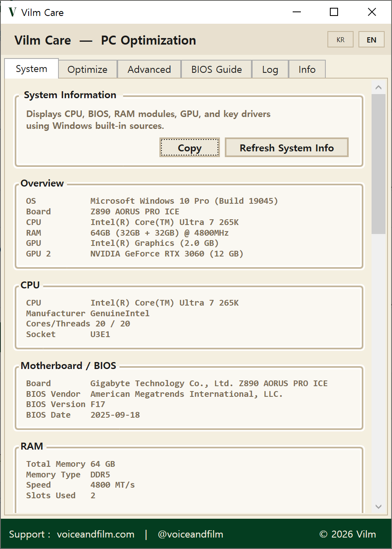The width and height of the screenshot is (392, 549).
Task: Switch language to KR
Action: pos(340,39)
